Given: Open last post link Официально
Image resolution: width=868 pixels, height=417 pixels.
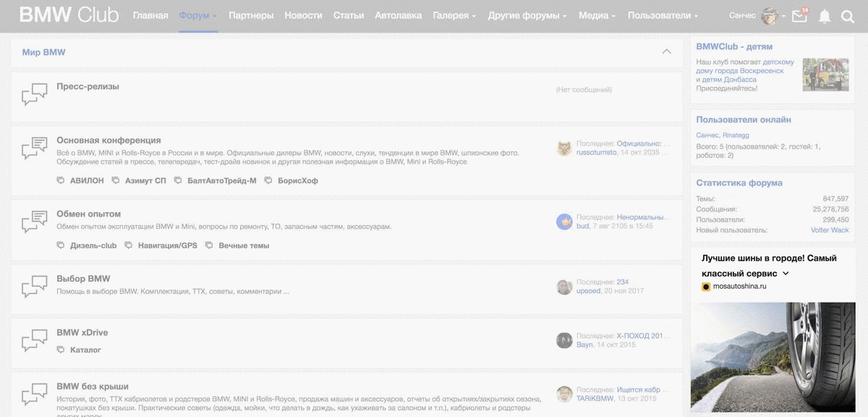Looking at the screenshot, I should coord(639,143).
